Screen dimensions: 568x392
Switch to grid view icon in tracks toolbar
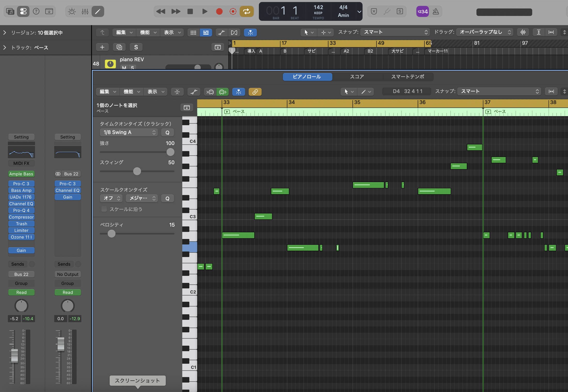click(x=193, y=32)
